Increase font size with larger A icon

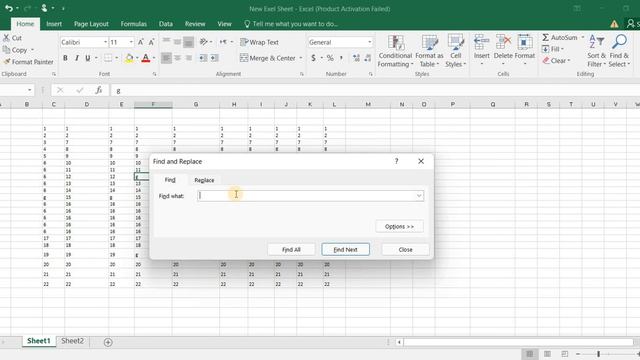pos(140,42)
